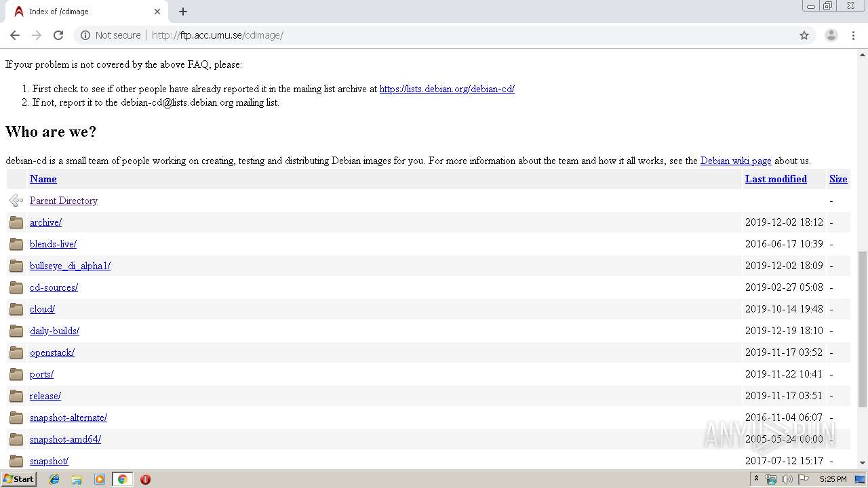Viewport: 868px width, 488px height.
Task: Click the Chrome taskbar button
Action: [x=122, y=479]
